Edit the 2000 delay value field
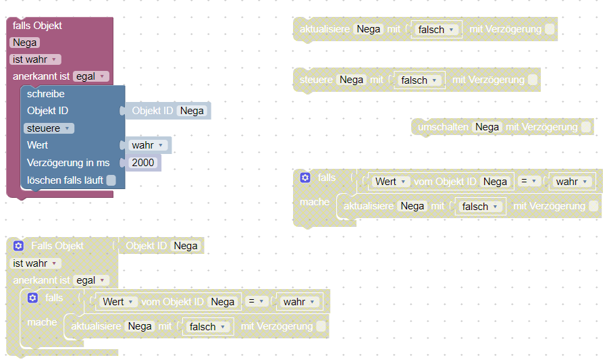The width and height of the screenshot is (609, 364). 143,163
